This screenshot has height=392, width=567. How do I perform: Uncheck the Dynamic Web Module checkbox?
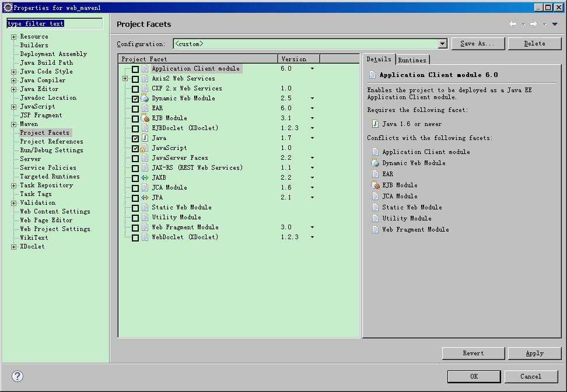135,99
